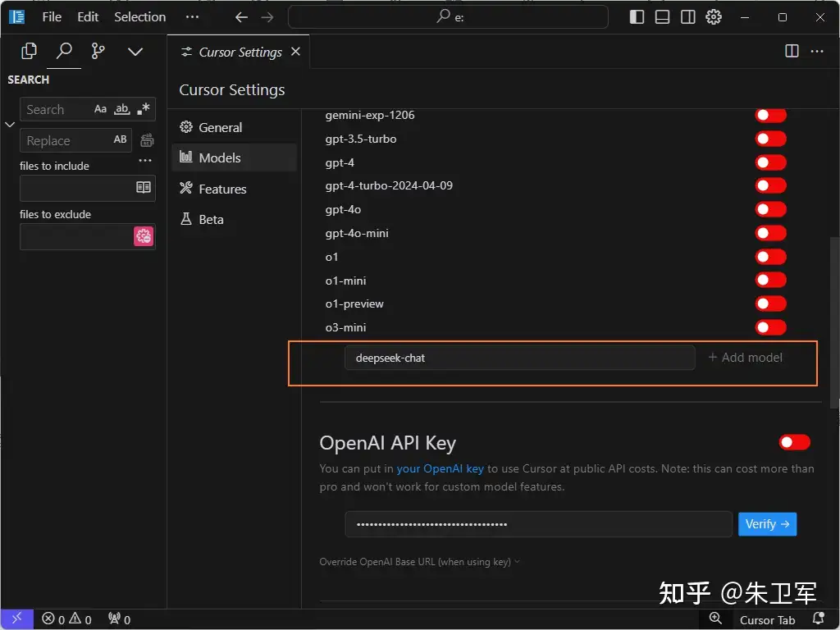
Task: Expand Override OpenAI Base URL option
Action: [419, 561]
